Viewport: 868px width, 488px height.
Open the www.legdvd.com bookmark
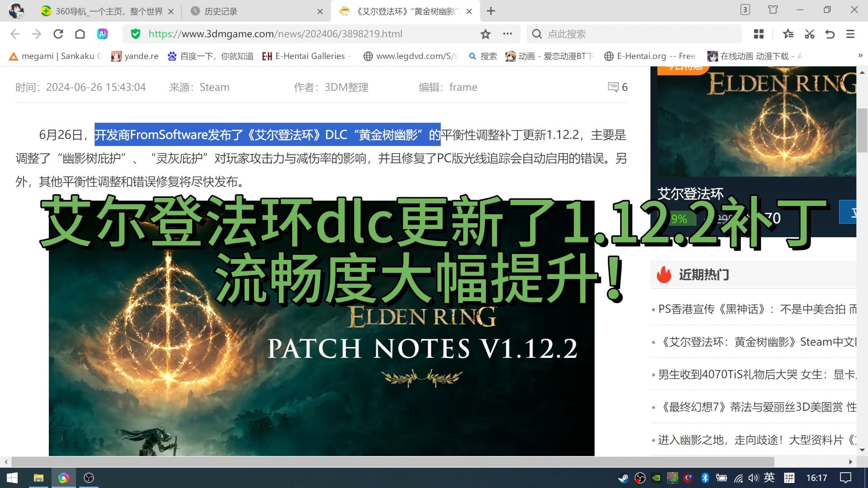click(x=410, y=56)
